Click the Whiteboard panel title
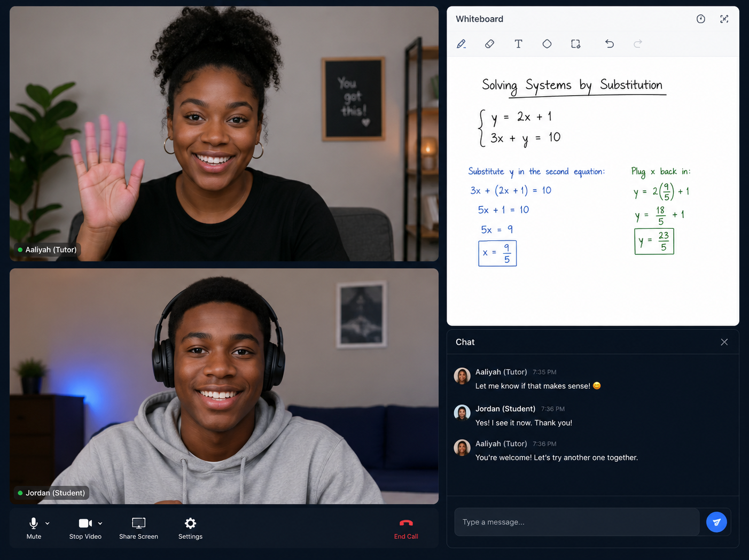The height and width of the screenshot is (560, 749). coord(479,19)
